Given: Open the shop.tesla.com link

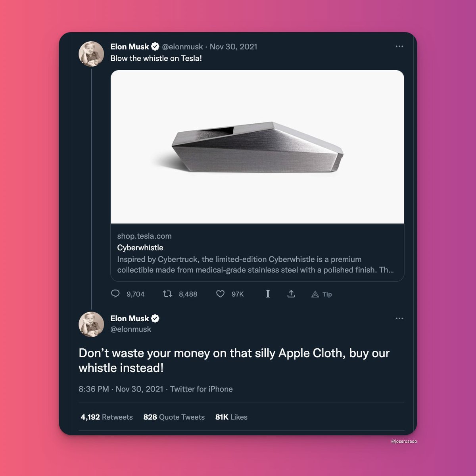Looking at the screenshot, I should click(144, 236).
